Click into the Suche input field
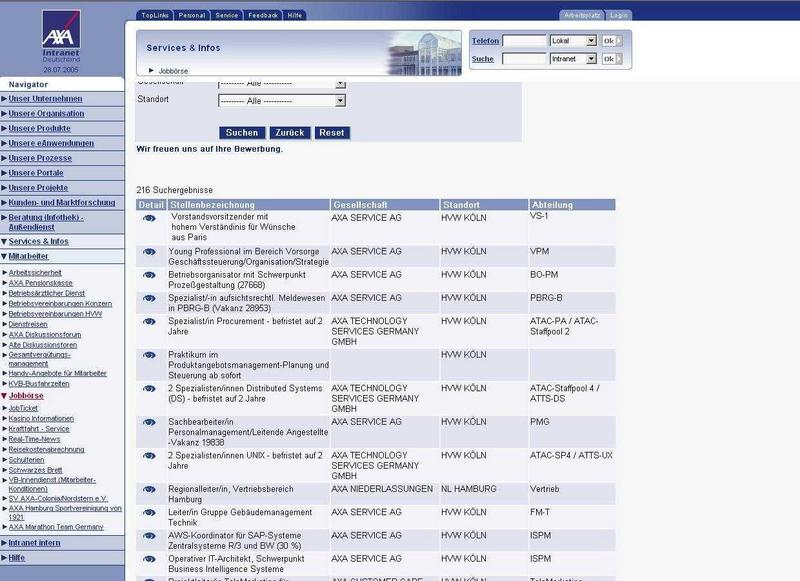This screenshot has height=581, width=800. click(524, 59)
